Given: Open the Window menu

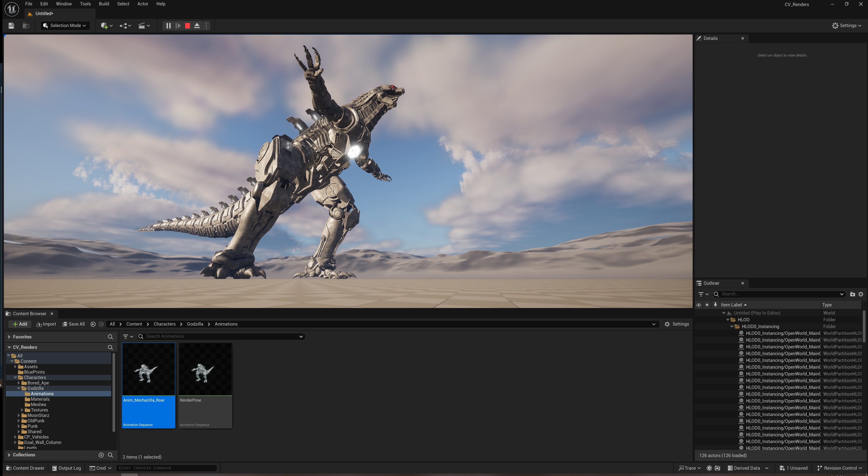Looking at the screenshot, I should 64,4.
